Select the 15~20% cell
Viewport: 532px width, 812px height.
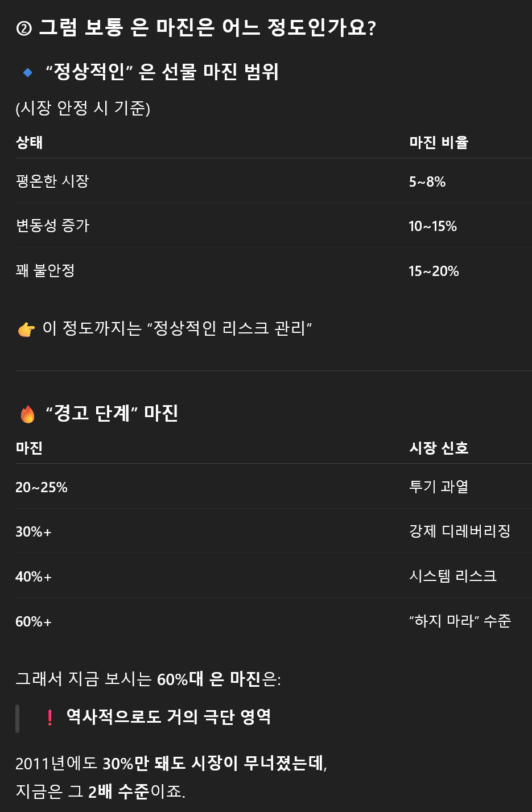434,271
